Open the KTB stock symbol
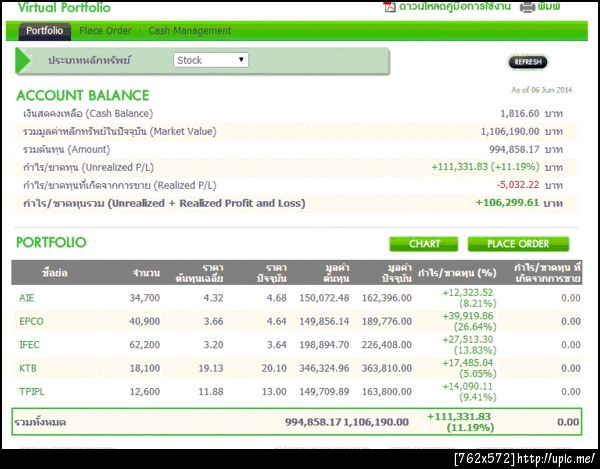This screenshot has height=469, width=600. tap(28, 368)
